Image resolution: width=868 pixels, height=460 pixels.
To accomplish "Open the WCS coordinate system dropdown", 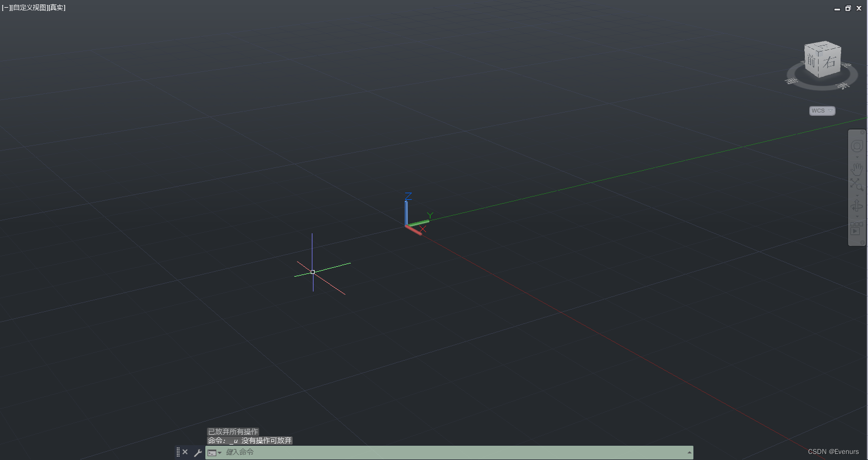I will click(822, 111).
